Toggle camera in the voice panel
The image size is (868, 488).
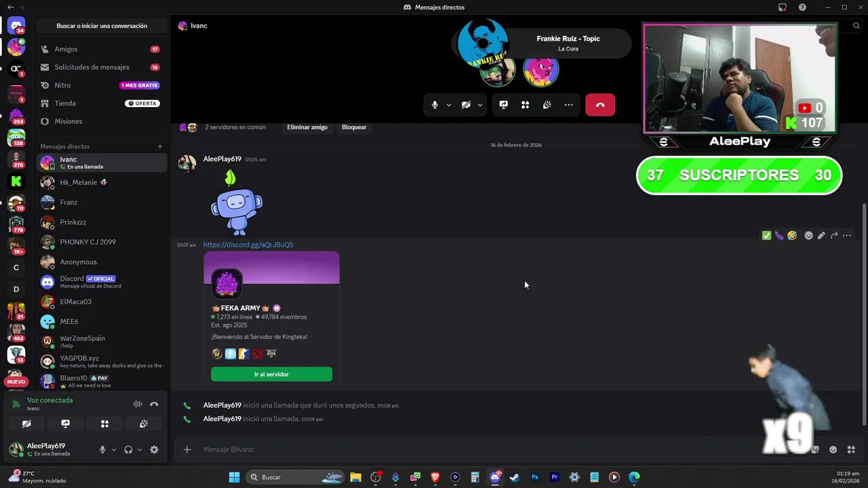[x=26, y=424]
